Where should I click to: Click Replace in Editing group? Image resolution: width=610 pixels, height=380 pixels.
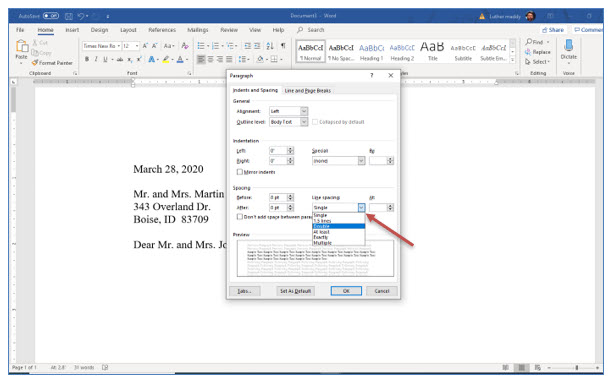pos(538,52)
